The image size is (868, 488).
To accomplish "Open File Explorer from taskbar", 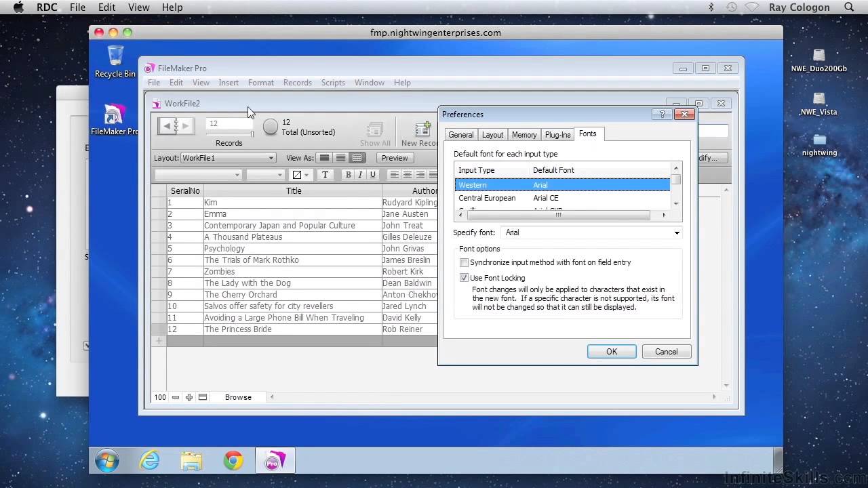I will 191,462.
